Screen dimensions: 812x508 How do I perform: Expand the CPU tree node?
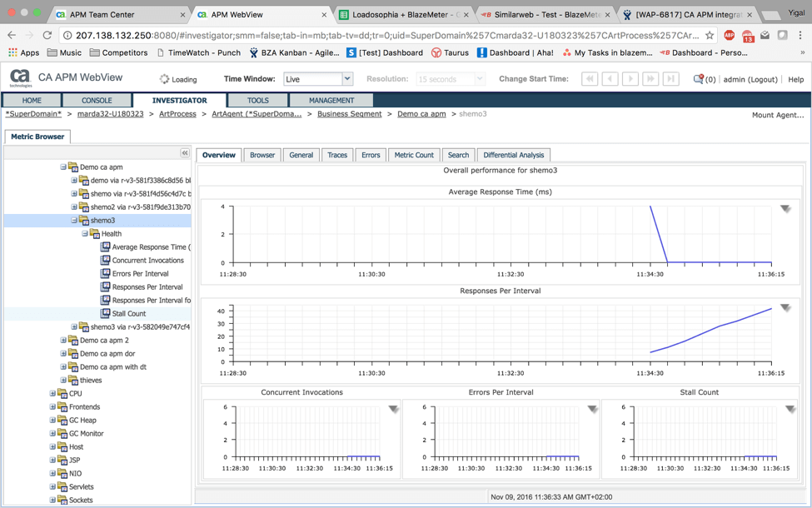coord(52,394)
